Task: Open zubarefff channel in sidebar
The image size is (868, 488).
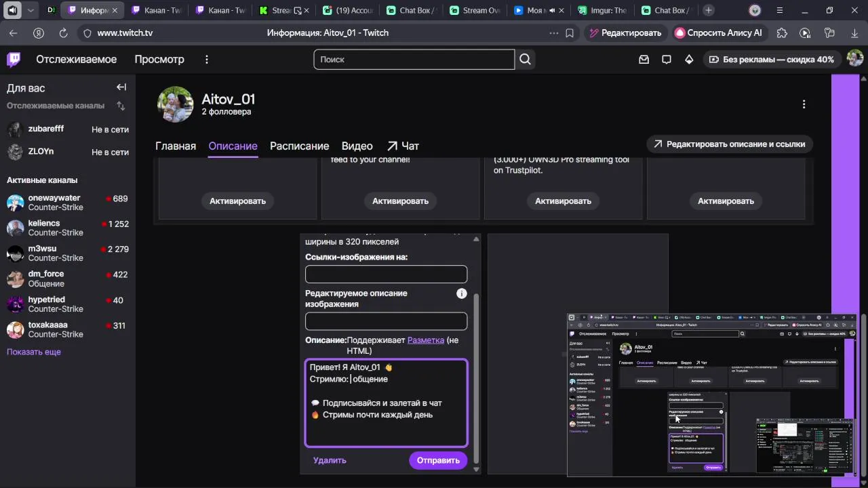Action: (68, 129)
